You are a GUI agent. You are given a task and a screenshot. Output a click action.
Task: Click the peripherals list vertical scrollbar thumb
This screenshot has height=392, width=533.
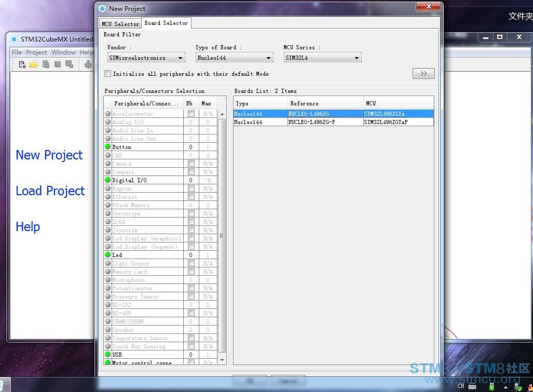click(x=222, y=235)
